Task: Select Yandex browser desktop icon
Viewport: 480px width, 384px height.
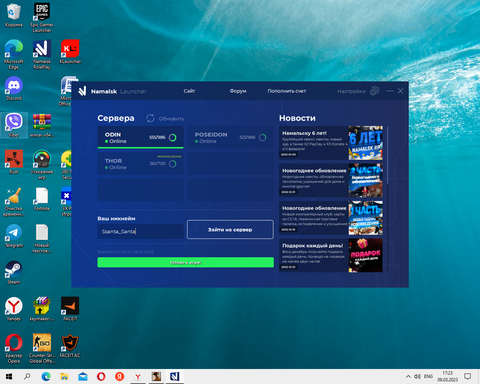Action: click(x=14, y=309)
